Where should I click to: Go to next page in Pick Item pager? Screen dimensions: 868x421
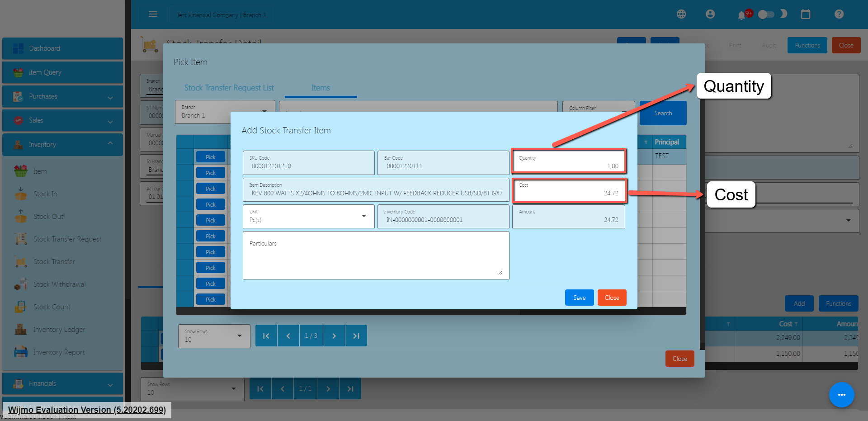[x=334, y=336]
